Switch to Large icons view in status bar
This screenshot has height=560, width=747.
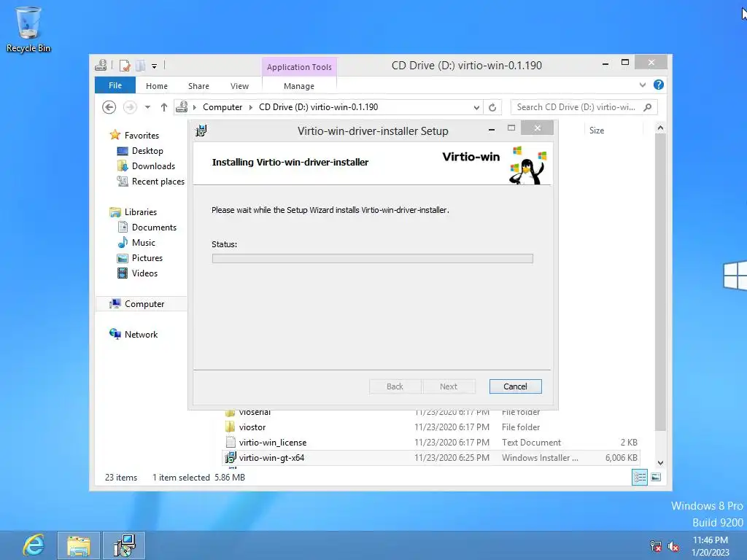pos(656,477)
